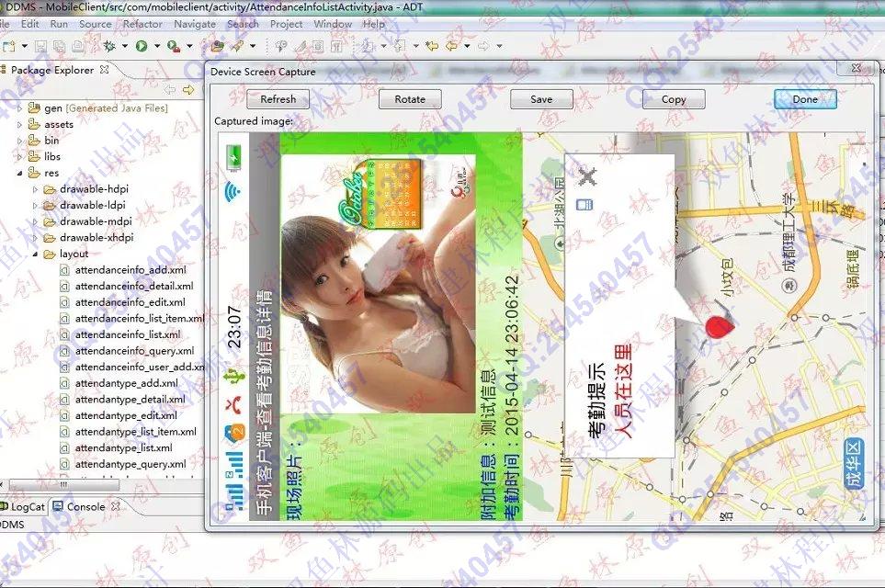This screenshot has height=588, width=885.
Task: Expand the assets folder node
Action: click(x=19, y=124)
